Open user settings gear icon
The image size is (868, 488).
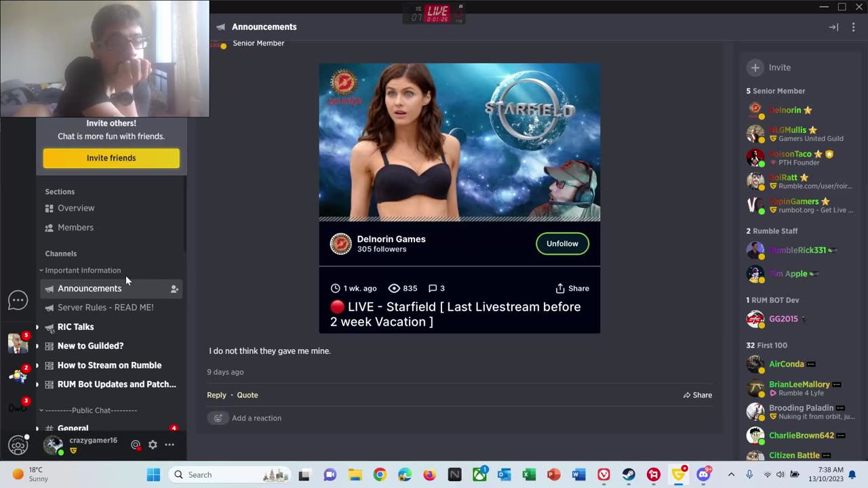[x=153, y=445]
